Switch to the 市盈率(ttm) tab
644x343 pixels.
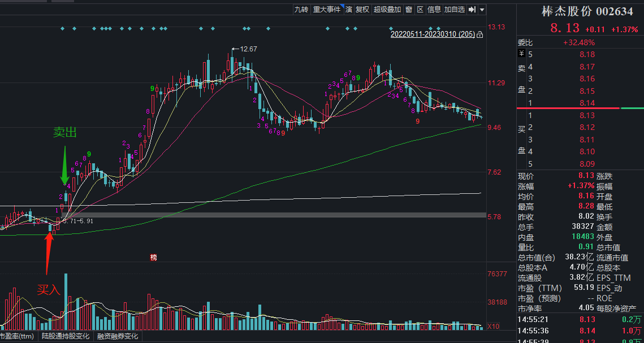pyautogui.click(x=17, y=337)
